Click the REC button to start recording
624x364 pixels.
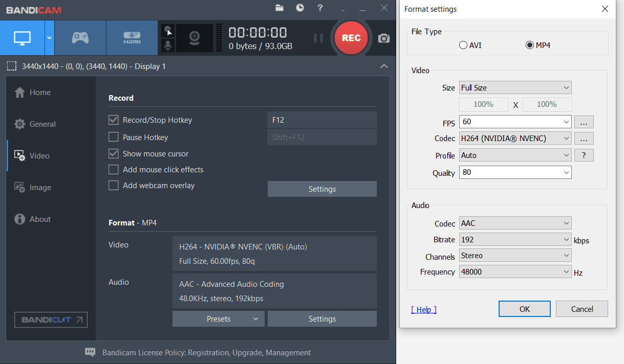pos(351,37)
